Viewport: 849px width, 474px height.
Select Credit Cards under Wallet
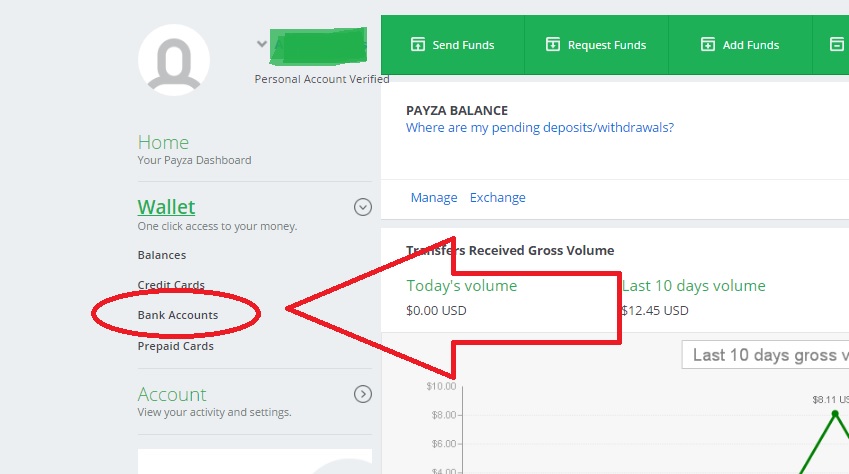(x=171, y=285)
